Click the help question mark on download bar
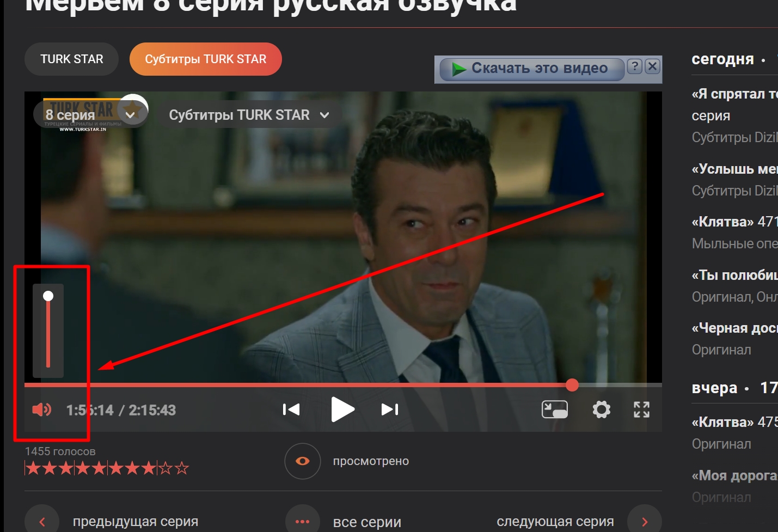This screenshot has width=778, height=532. coord(634,67)
